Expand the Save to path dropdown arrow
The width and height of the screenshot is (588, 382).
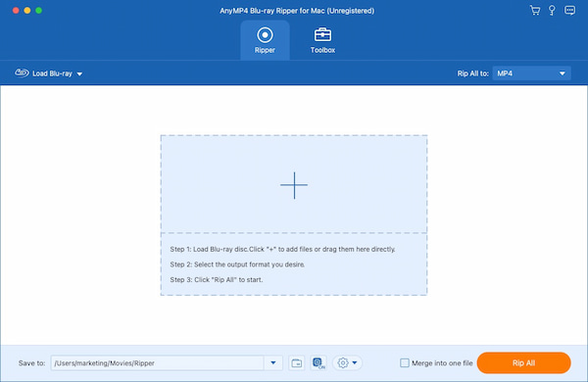pyautogui.click(x=273, y=362)
